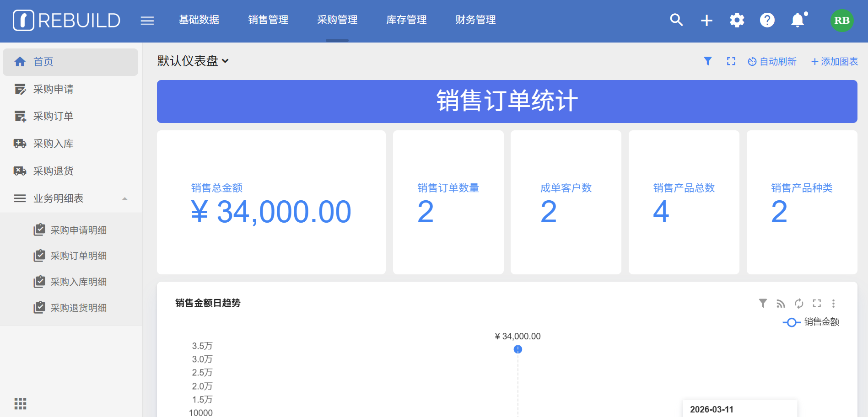The height and width of the screenshot is (417, 868).
Task: Toggle 自动刷新 auto refresh
Action: pyautogui.click(x=772, y=61)
